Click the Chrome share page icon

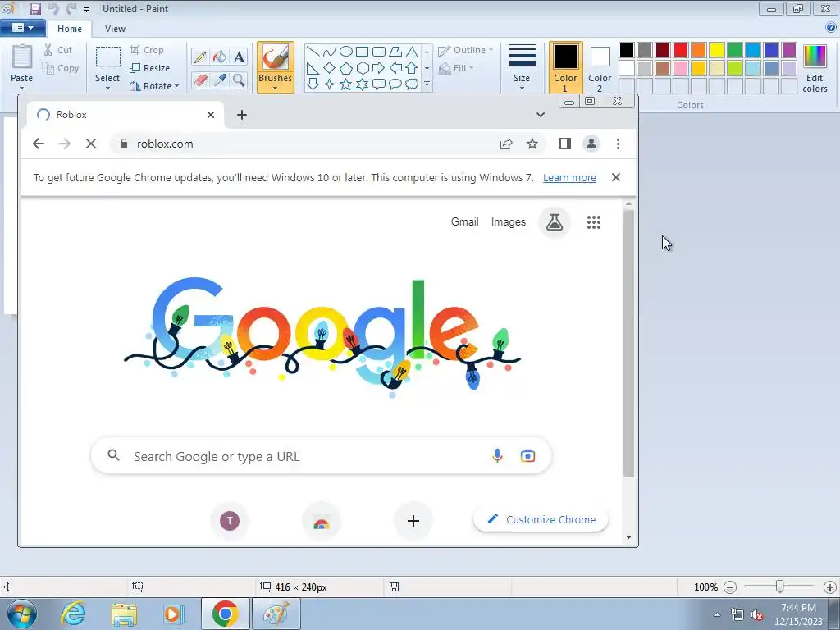click(x=505, y=144)
